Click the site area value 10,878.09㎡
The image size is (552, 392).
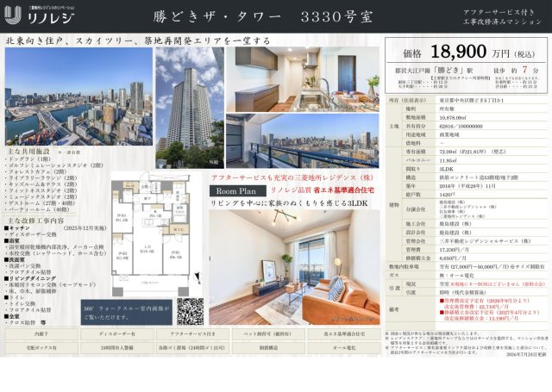pyautogui.click(x=453, y=117)
